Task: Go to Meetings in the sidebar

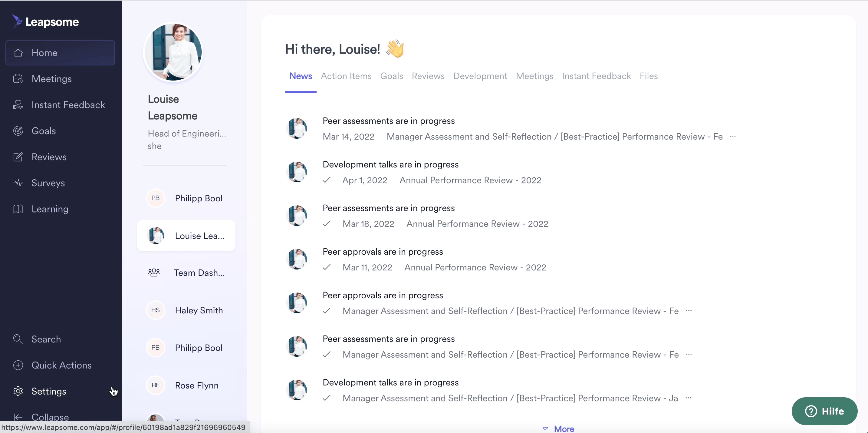Action: 60,79
